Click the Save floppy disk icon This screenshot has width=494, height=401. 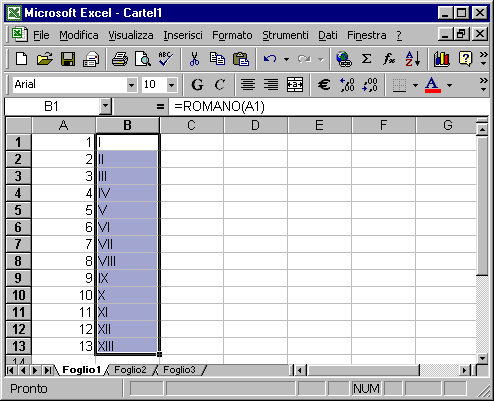pyautogui.click(x=68, y=59)
